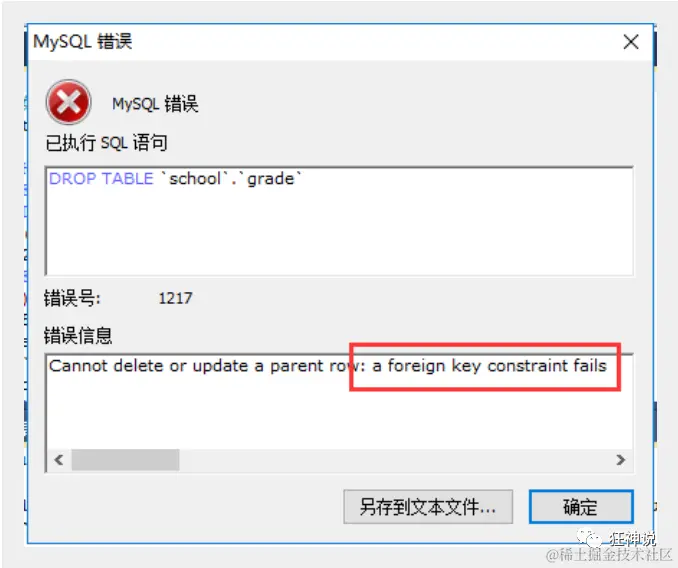Screen dimensions: 678x568
Task: Click the MySQL 错误 heading beside error icon
Action: click(155, 104)
